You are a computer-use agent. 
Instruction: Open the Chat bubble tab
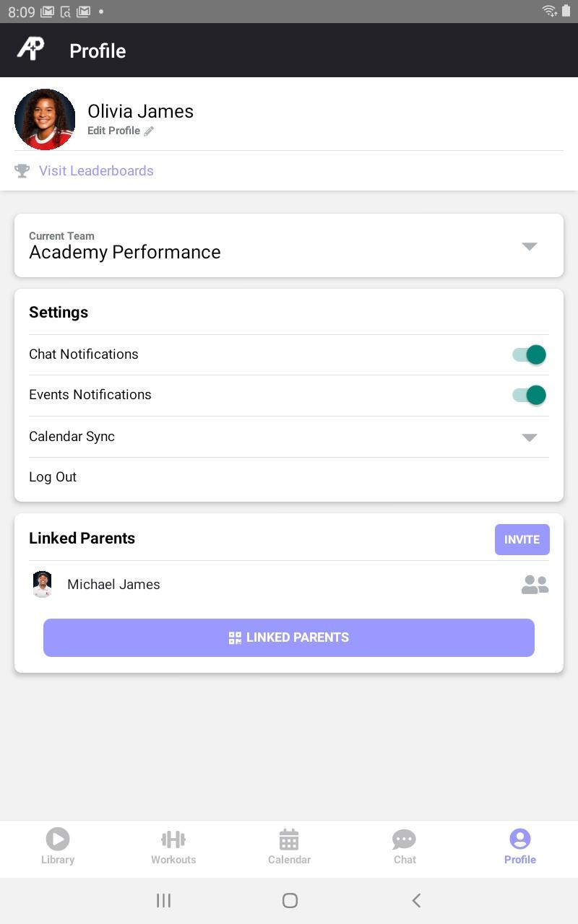[405, 839]
